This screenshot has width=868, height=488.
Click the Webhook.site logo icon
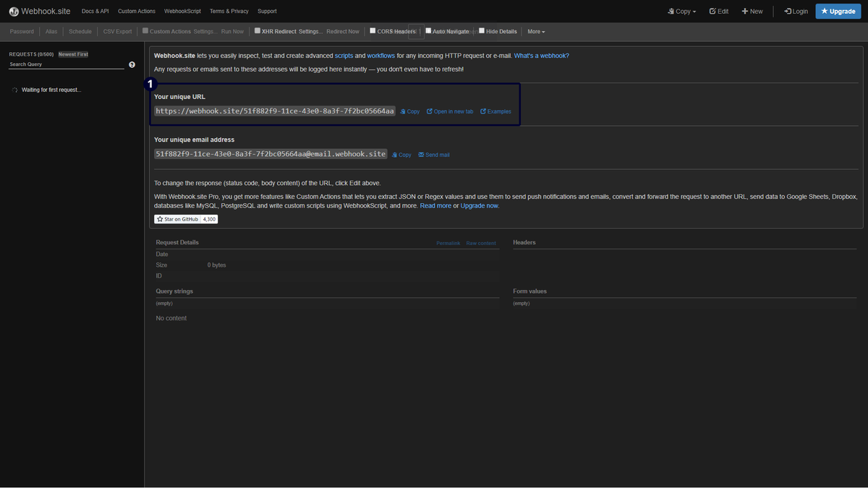point(14,12)
